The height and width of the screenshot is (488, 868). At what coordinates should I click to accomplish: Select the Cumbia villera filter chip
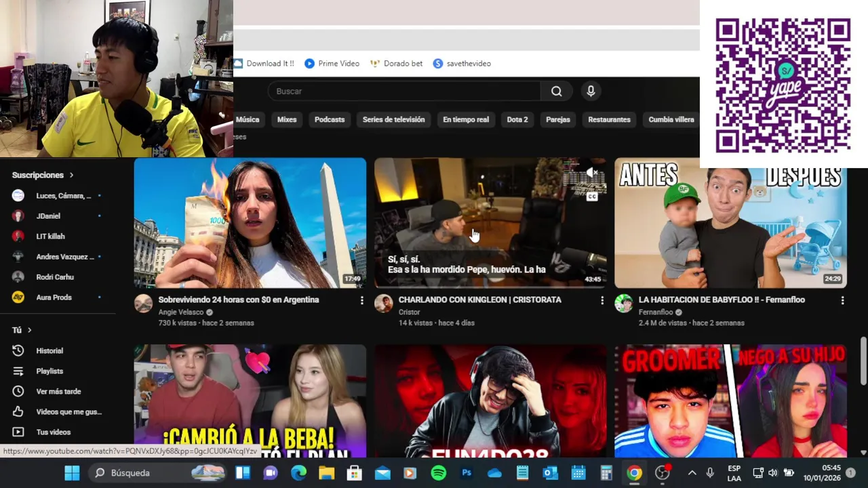[x=671, y=119]
